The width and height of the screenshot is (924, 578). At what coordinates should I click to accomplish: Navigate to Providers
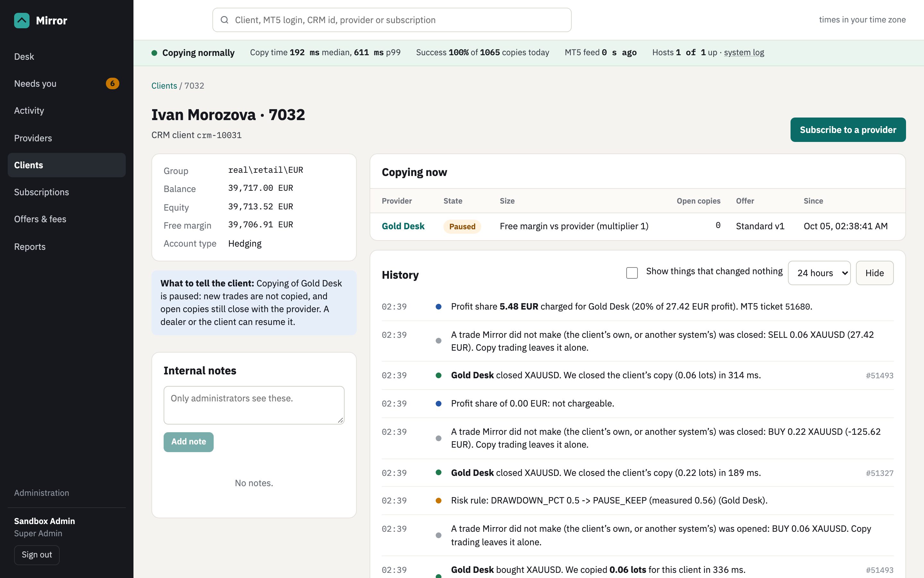[x=67, y=138]
